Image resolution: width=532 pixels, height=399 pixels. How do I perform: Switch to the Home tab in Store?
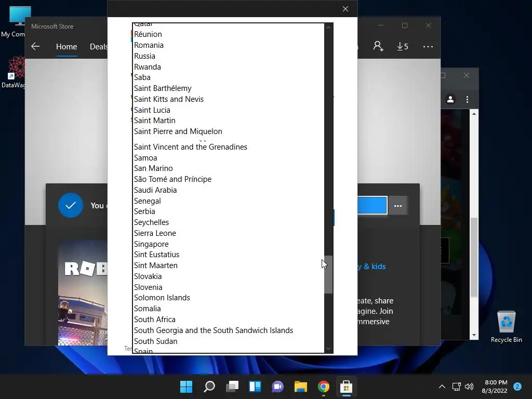point(66,46)
